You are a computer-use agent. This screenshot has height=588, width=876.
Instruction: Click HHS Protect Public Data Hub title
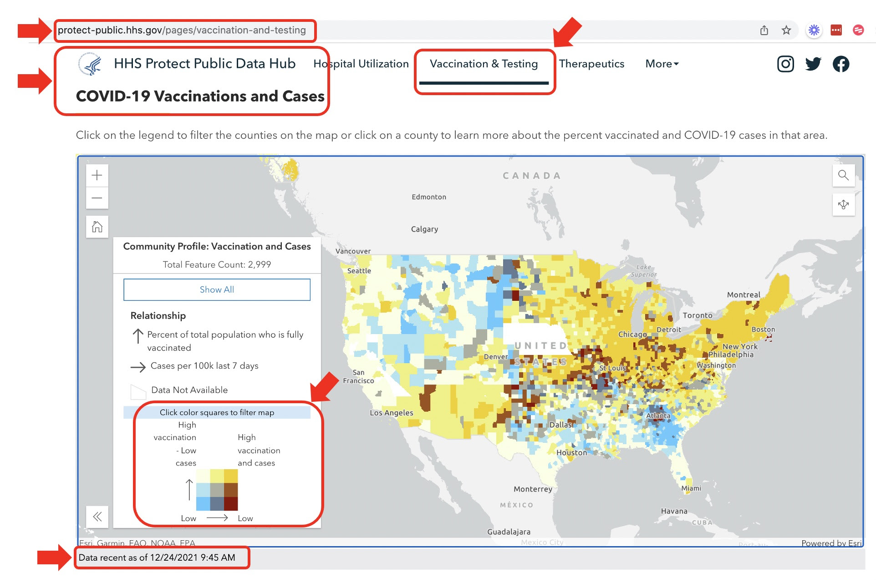[205, 63]
